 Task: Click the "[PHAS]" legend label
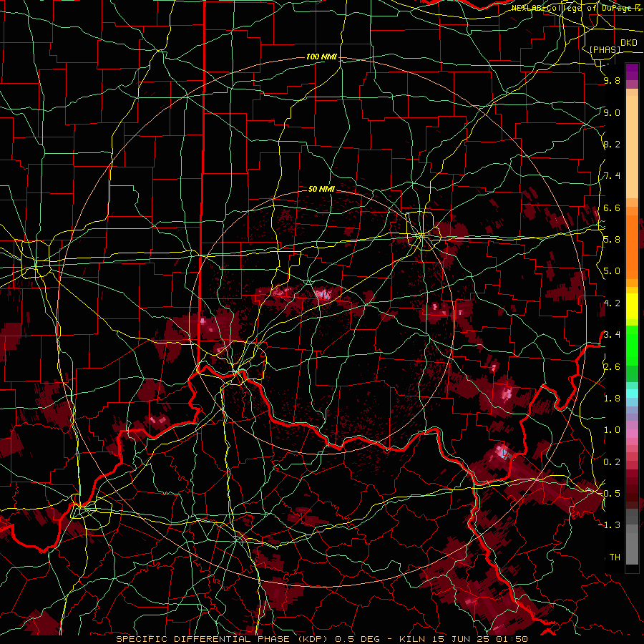605,49
